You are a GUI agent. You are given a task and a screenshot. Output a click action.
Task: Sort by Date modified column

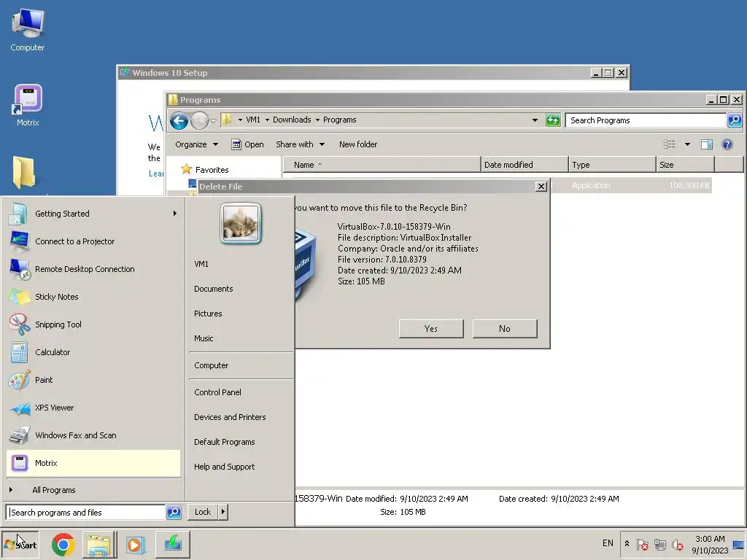point(525,165)
